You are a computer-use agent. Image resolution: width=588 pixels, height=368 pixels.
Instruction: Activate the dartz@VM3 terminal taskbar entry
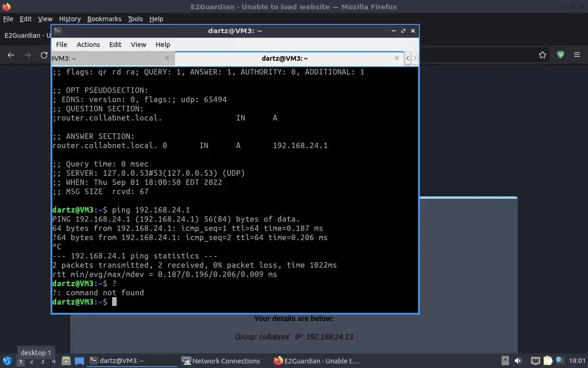click(132, 361)
